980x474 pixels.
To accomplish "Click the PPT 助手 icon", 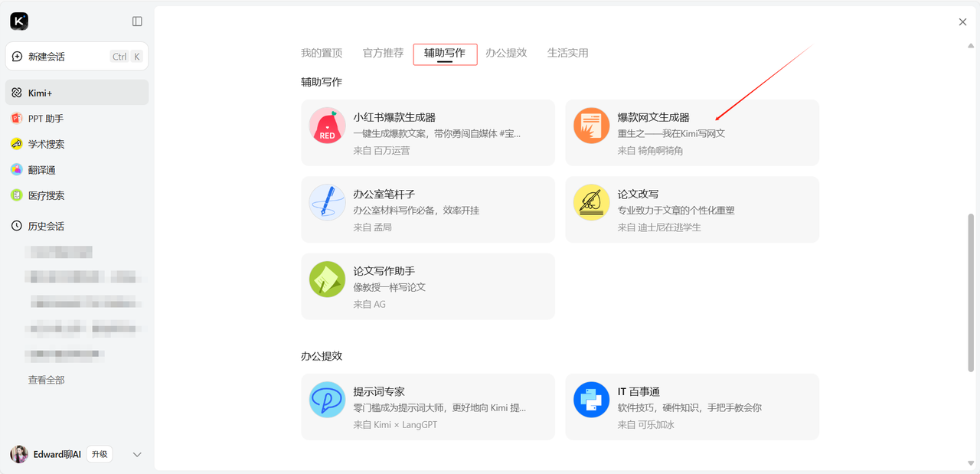I will [x=17, y=119].
